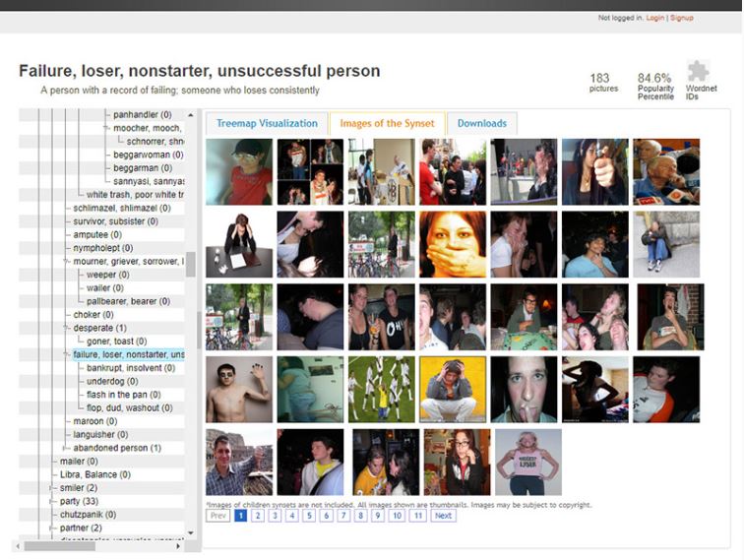Screen dimensions: 744x560
Task: Collapse the mourner, griever tree node
Action: tap(67, 262)
